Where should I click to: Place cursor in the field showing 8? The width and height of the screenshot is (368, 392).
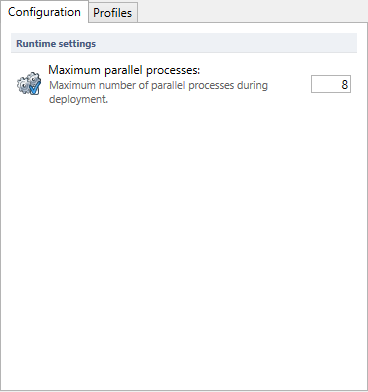pyautogui.click(x=331, y=84)
